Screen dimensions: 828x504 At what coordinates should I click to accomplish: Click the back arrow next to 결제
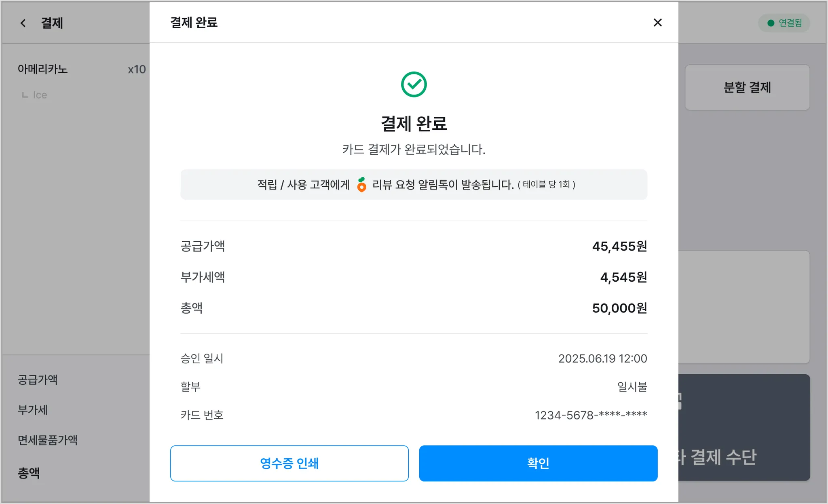tap(23, 23)
